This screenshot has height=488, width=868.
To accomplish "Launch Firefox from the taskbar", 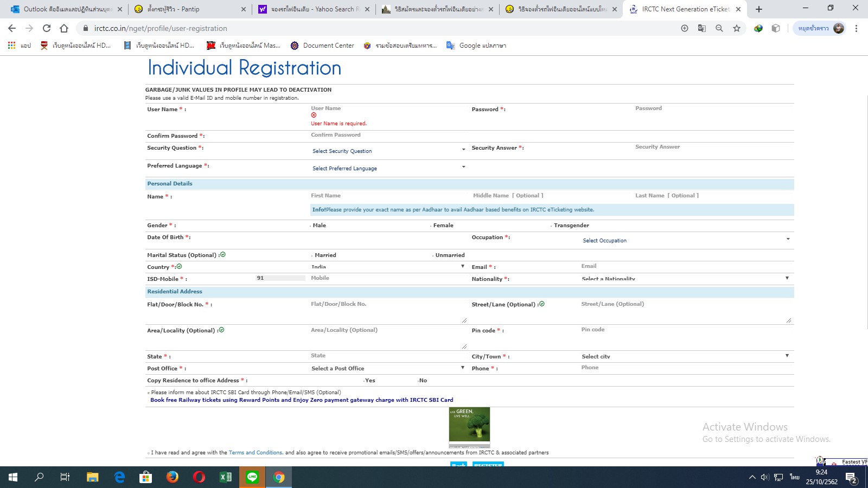I will [x=173, y=477].
